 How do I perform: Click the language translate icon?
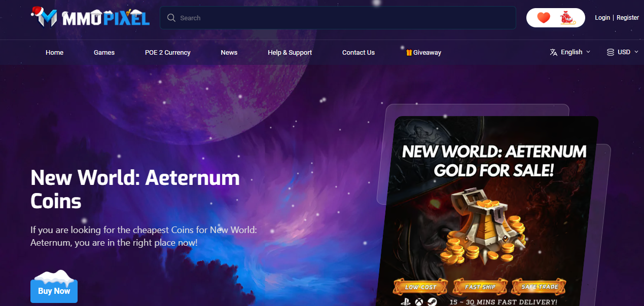(x=554, y=52)
